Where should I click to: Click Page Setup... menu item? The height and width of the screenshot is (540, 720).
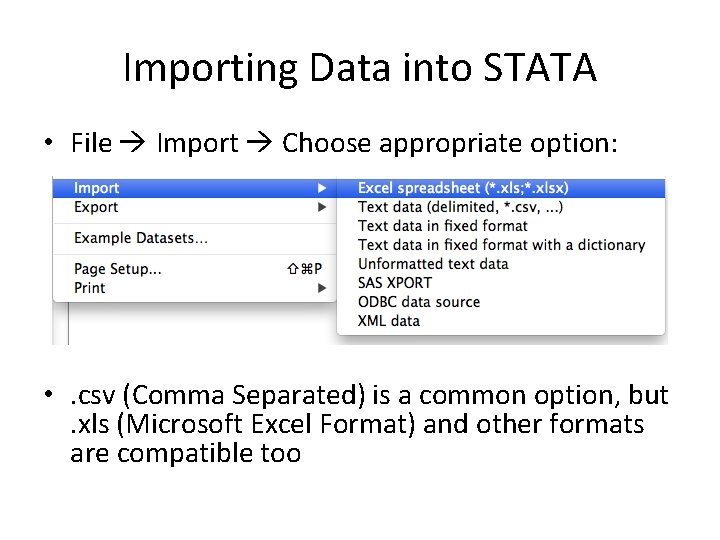(118, 268)
